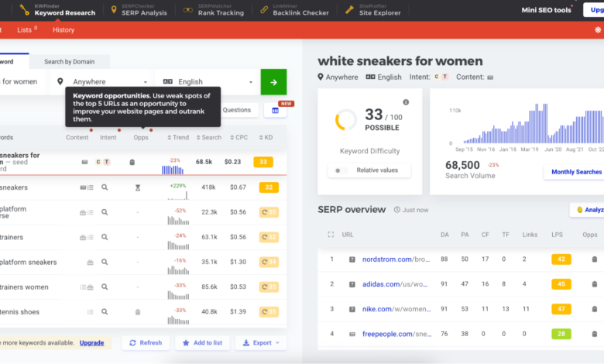Click the Analyze SERP button
This screenshot has width=604, height=364.
tap(587, 210)
